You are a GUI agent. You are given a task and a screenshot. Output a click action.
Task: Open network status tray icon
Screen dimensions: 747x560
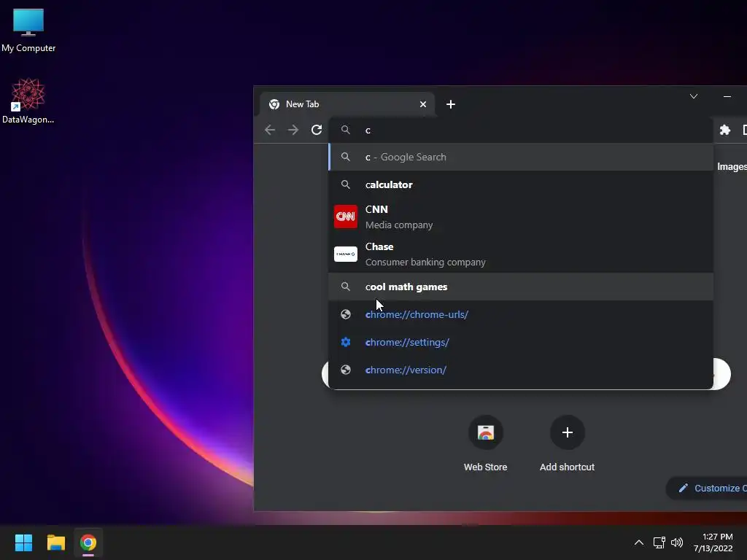point(659,542)
